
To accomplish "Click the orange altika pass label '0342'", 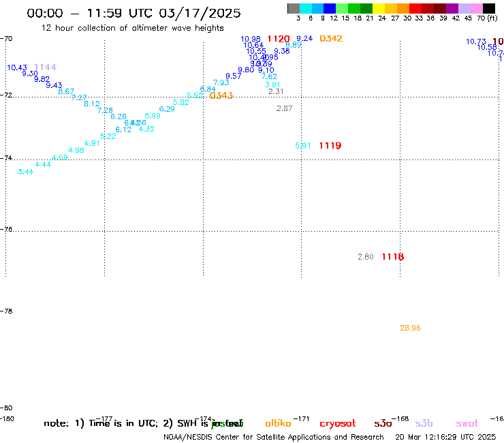I will 331,39.
